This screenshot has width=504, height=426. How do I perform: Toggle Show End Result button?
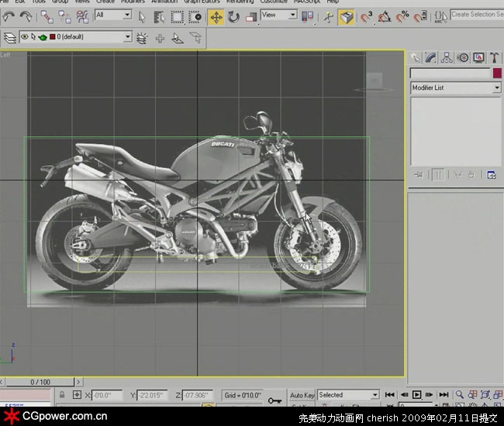pos(438,175)
